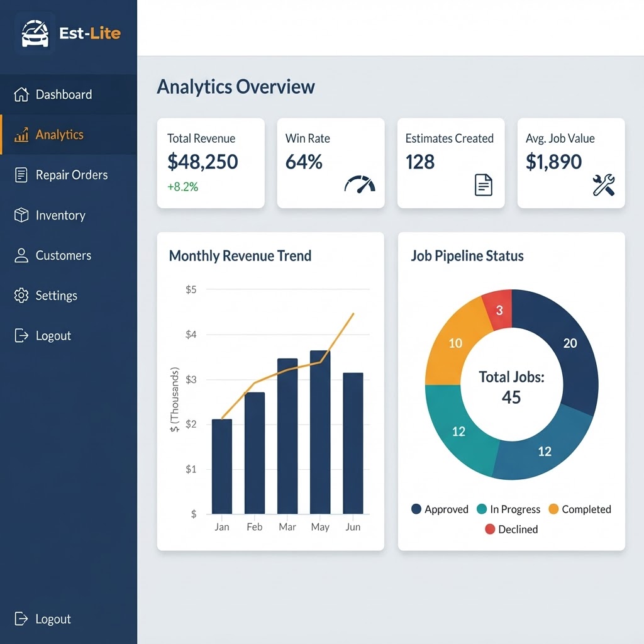This screenshot has height=644, width=644.
Task: Click the orange donut segment labeled 10
Action: (455, 343)
